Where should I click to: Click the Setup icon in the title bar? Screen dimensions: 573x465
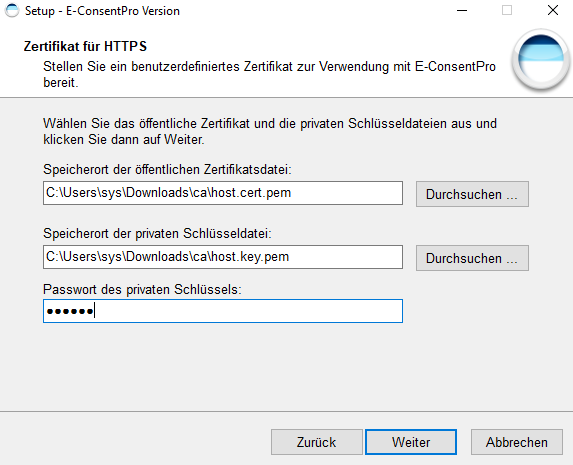coord(12,11)
